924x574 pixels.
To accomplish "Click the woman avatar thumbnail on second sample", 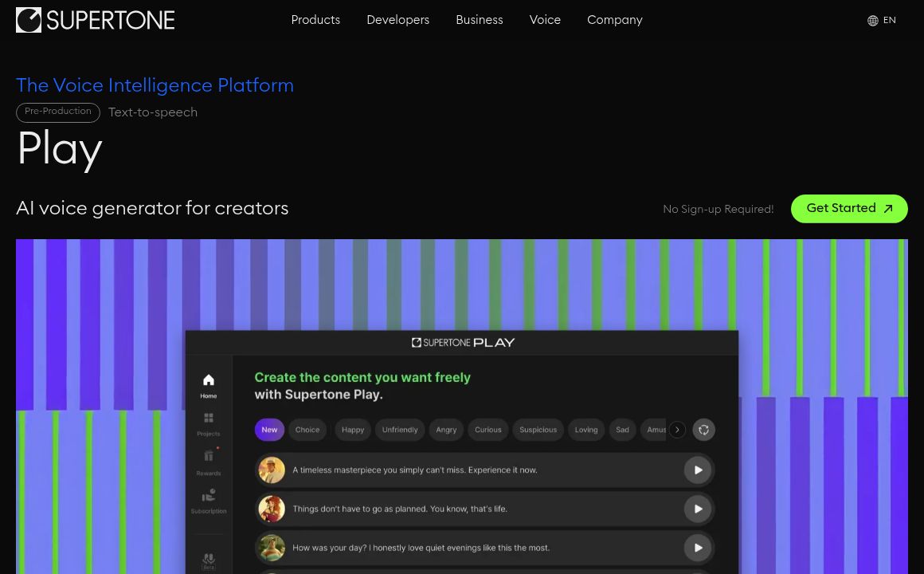I will 272,509.
